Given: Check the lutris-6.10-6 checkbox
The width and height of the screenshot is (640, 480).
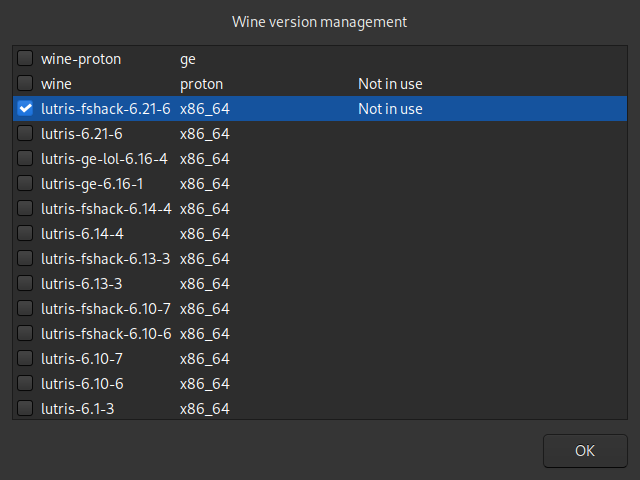Looking at the screenshot, I should (25, 383).
